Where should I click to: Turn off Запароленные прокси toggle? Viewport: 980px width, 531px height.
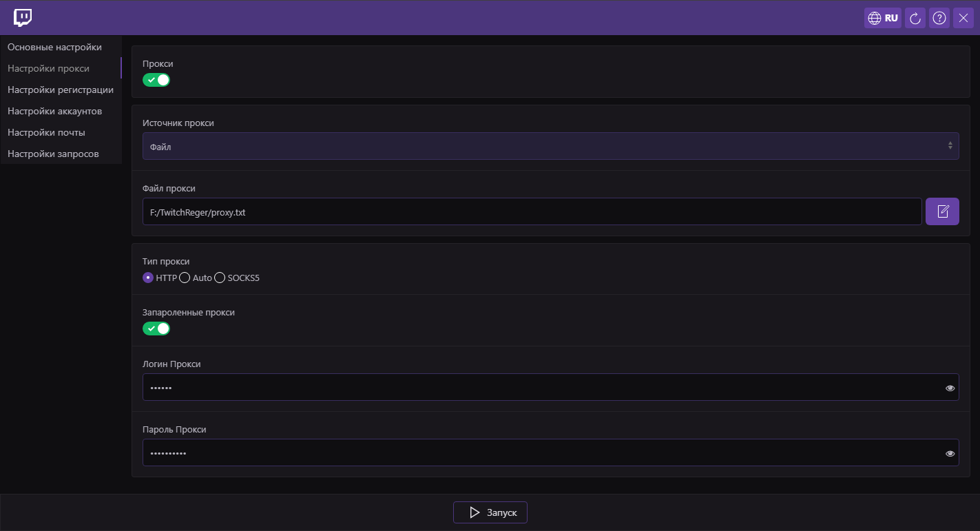[x=156, y=329]
